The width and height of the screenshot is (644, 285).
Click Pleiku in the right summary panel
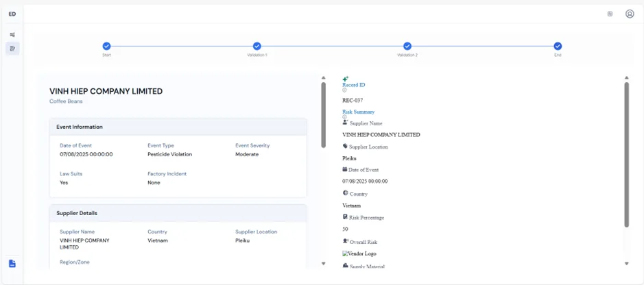pyautogui.click(x=348, y=158)
